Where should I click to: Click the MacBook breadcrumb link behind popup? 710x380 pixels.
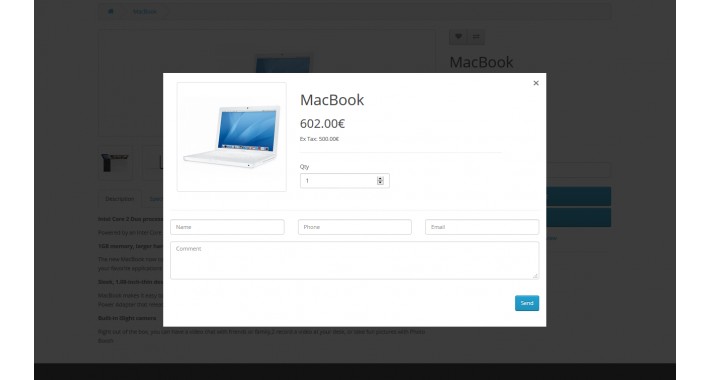(144, 11)
